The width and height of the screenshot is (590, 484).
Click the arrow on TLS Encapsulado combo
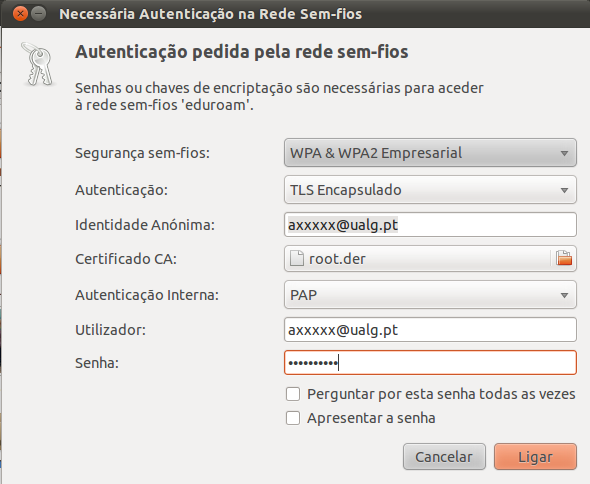coord(564,190)
